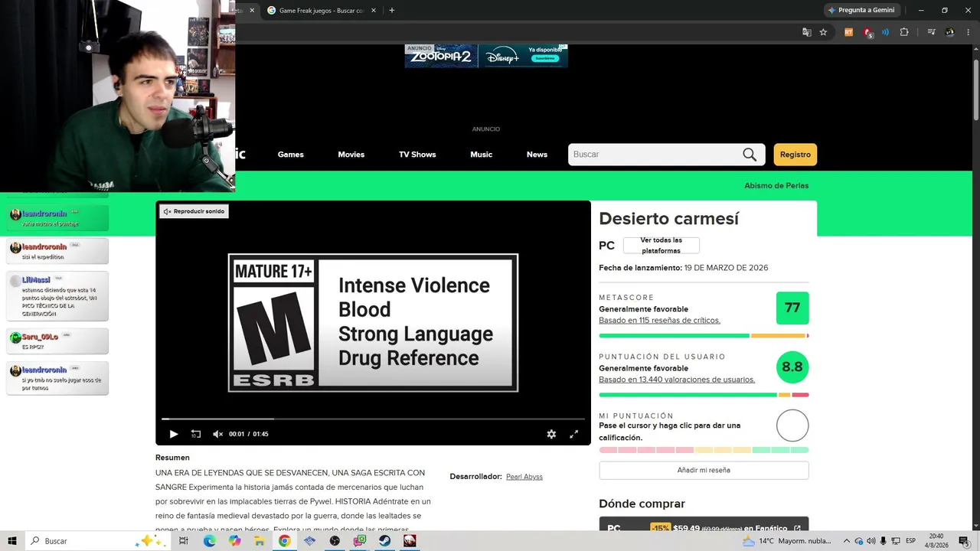Image resolution: width=980 pixels, height=551 pixels.
Task: Click the video loop/replay icon
Action: [x=196, y=434]
